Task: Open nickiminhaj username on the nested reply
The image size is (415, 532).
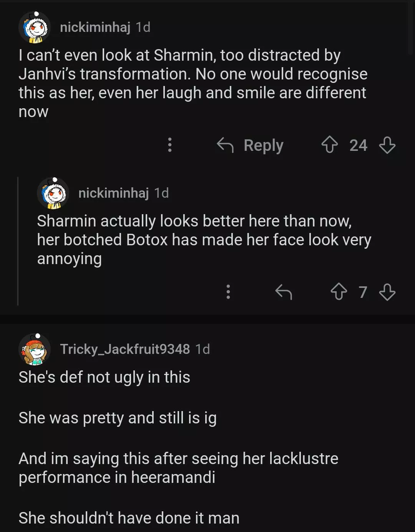Action: (x=113, y=193)
